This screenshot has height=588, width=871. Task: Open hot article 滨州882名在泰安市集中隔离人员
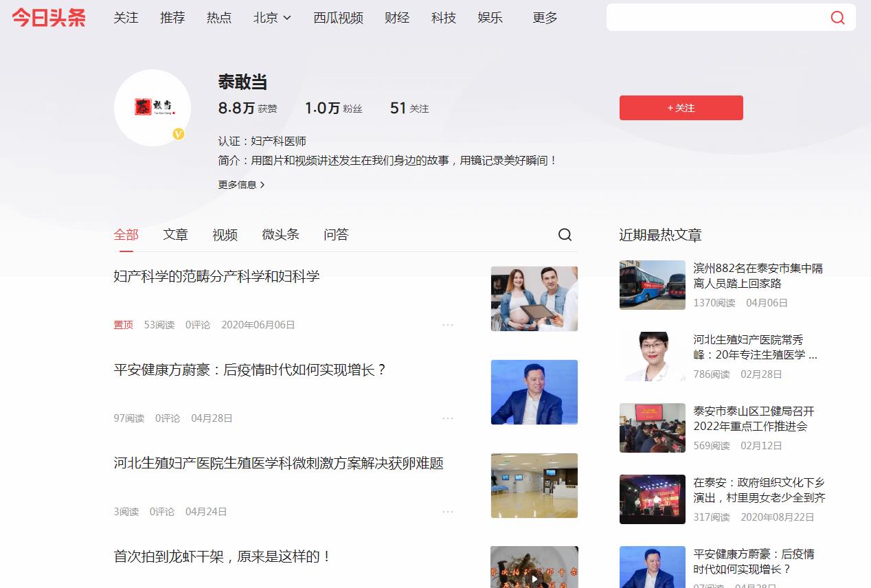point(758,275)
